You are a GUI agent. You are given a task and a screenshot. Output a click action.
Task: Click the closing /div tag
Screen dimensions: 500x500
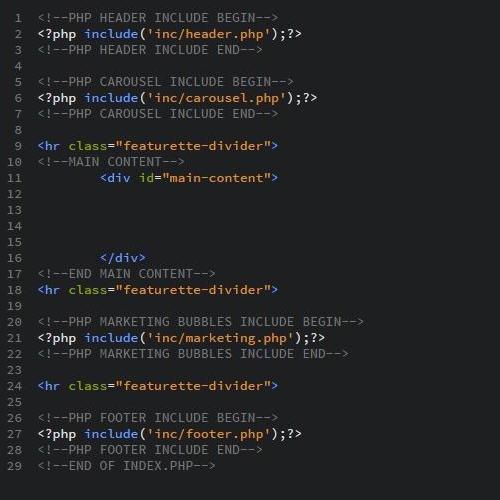click(123, 258)
